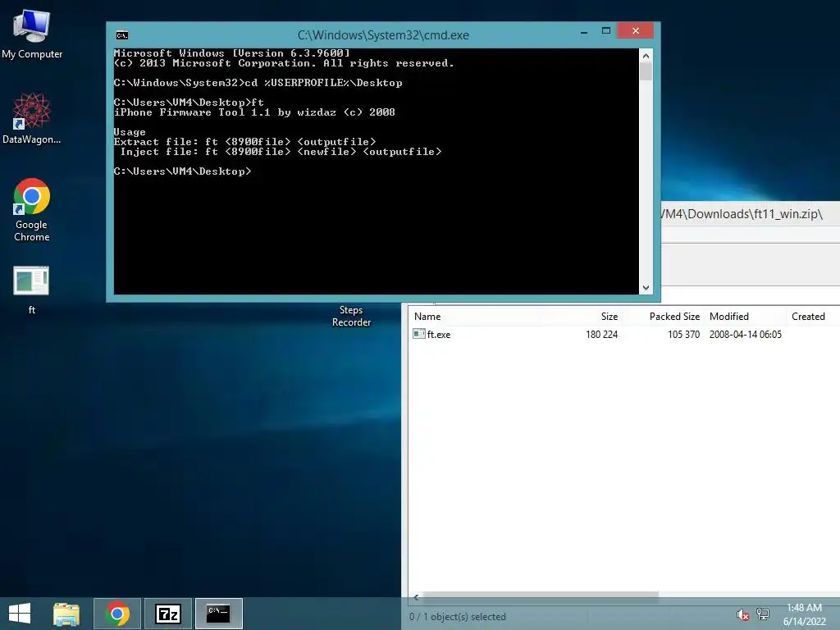Click the 2008-04-14 06:05 modified date
This screenshot has height=630, width=840.
tap(745, 335)
